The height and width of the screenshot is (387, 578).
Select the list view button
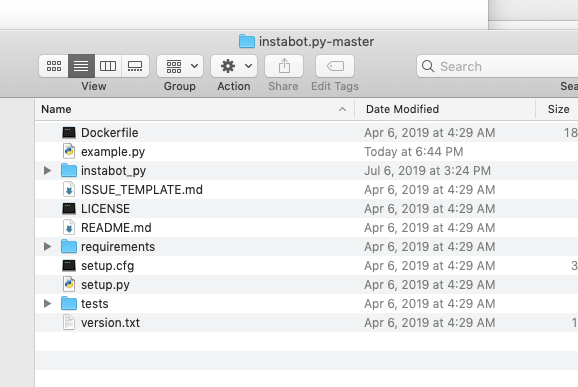point(81,66)
